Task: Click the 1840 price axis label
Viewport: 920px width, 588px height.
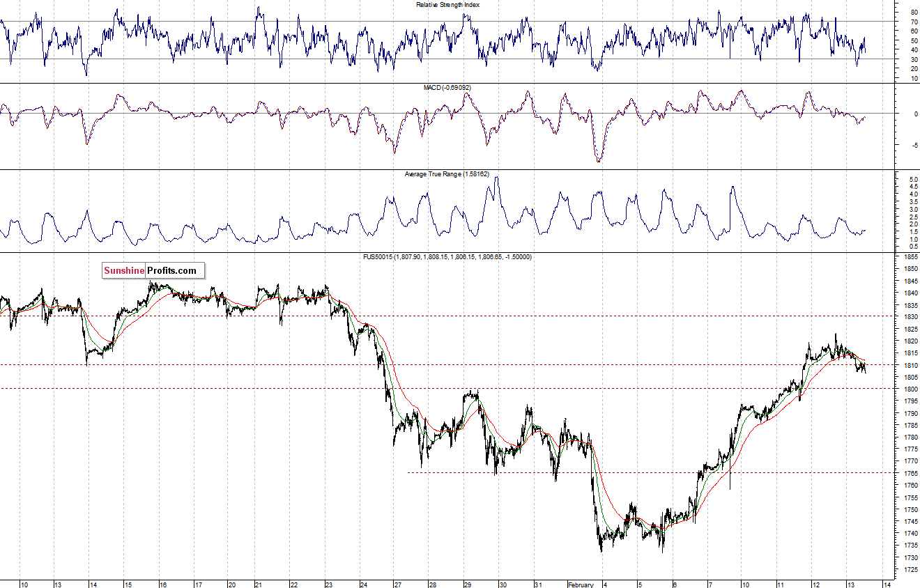Action: pyautogui.click(x=910, y=293)
